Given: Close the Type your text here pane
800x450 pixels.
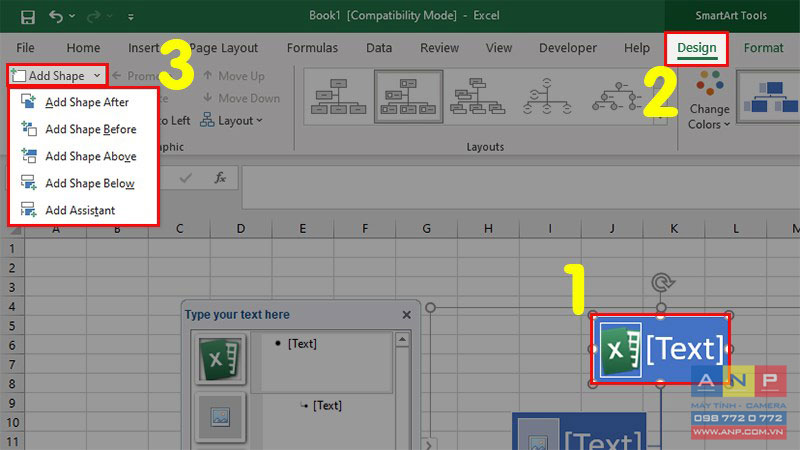Looking at the screenshot, I should pos(406,315).
